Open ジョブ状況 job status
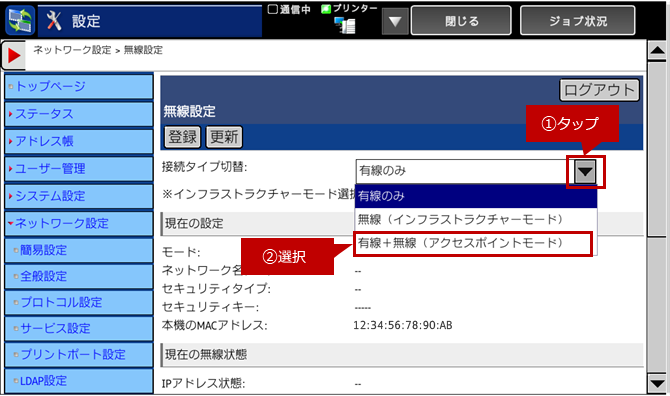670x396 pixels. coord(578,21)
